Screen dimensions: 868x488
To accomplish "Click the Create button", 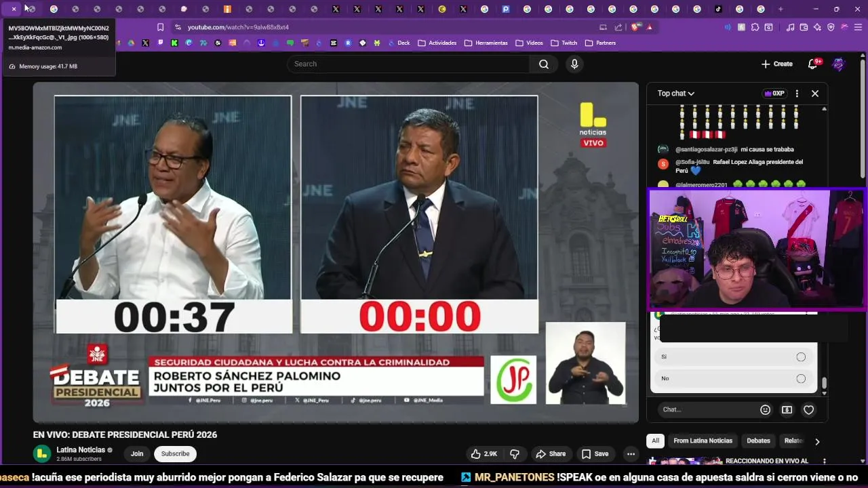I will (777, 64).
